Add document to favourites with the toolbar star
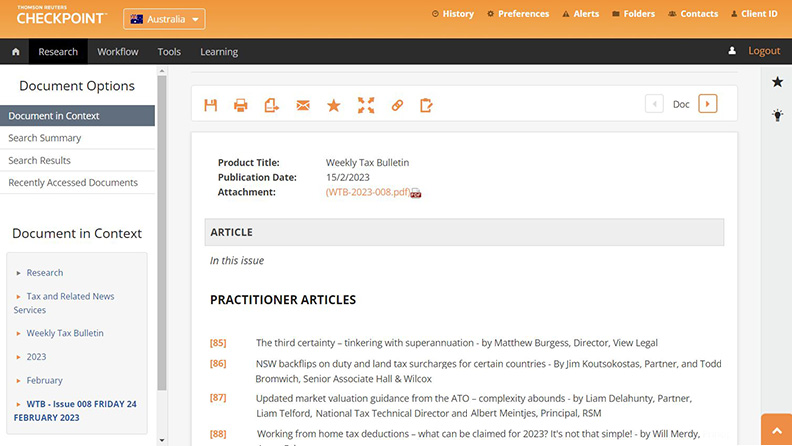The height and width of the screenshot is (446, 792). [x=334, y=105]
